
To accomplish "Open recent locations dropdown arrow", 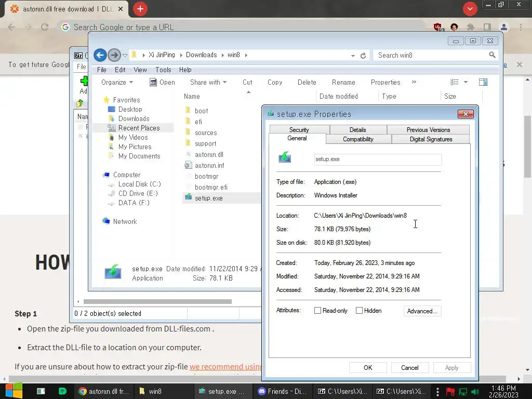I will coord(125,55).
